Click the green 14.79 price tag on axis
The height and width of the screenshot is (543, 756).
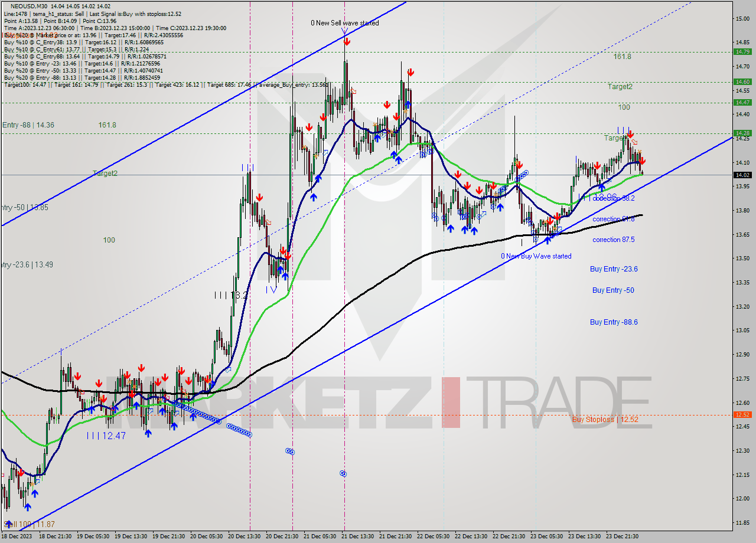click(x=742, y=52)
